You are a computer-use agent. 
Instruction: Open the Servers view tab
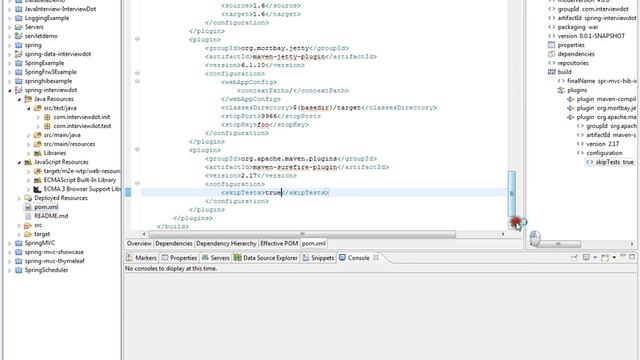tap(216, 258)
